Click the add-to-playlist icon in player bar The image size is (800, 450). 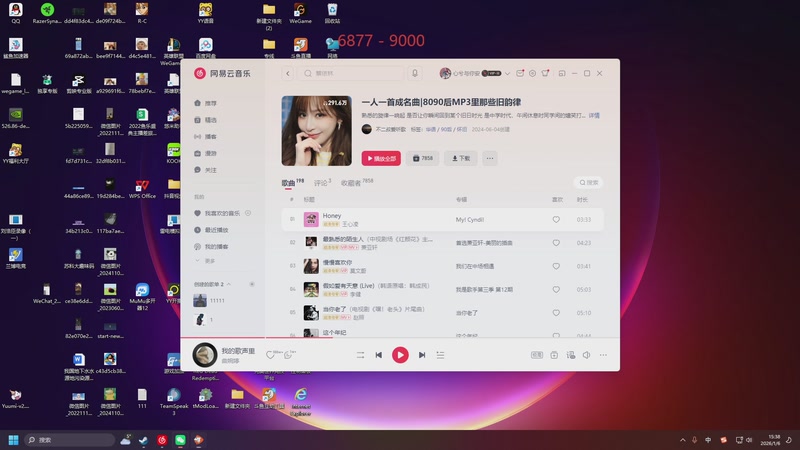pos(554,355)
